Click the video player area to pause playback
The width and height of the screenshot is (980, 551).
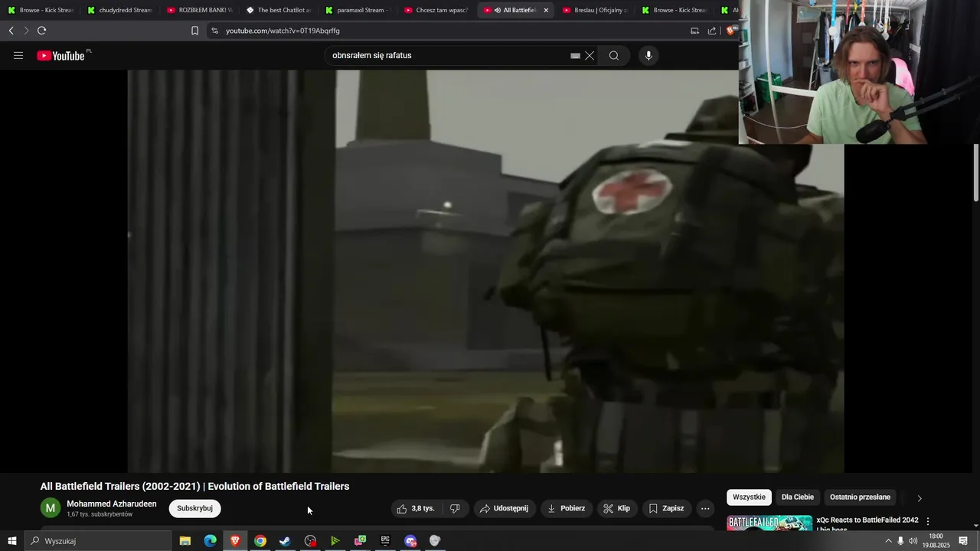pos(485,271)
